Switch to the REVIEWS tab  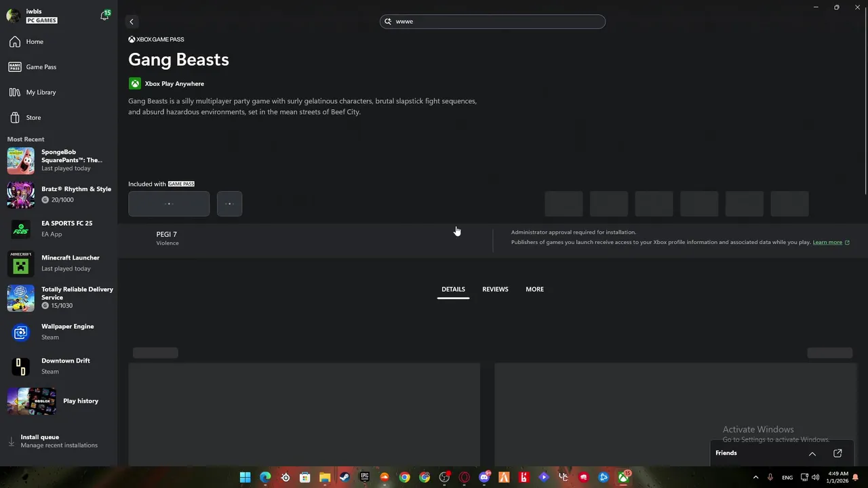pos(495,289)
